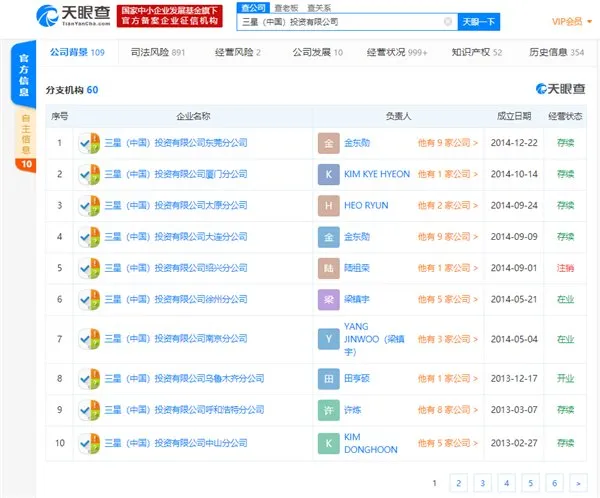This screenshot has height=498, width=600.
Task: Click the Tianyancha logo in header
Action: (73, 15)
